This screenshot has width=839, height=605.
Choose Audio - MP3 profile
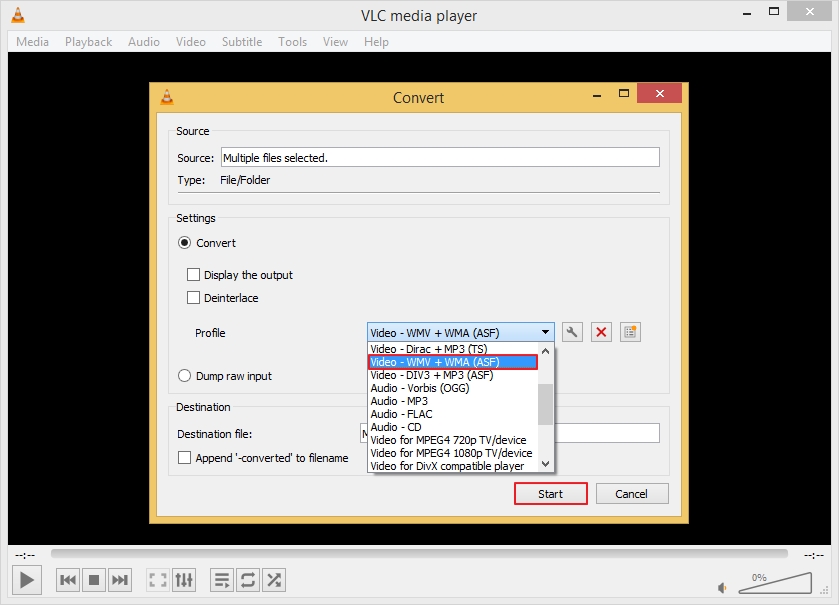point(453,401)
